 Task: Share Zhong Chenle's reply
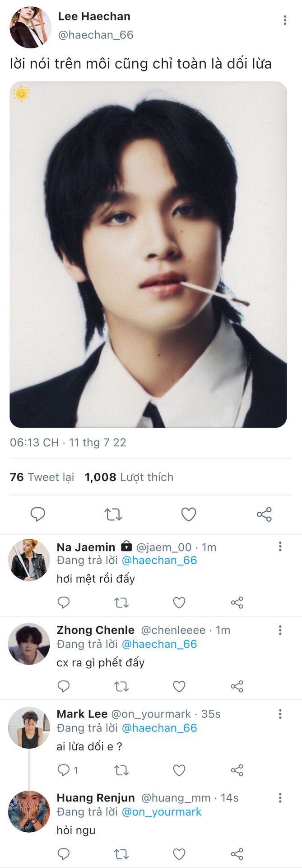237,686
